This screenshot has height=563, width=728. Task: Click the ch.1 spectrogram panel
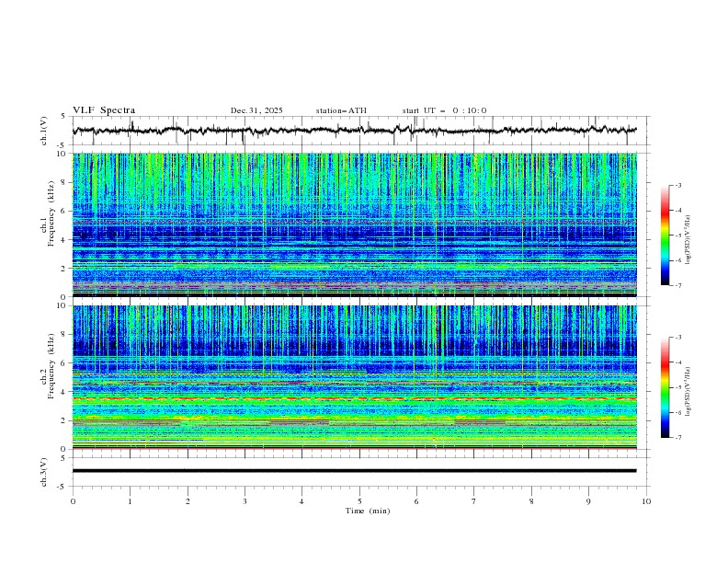coord(355,224)
